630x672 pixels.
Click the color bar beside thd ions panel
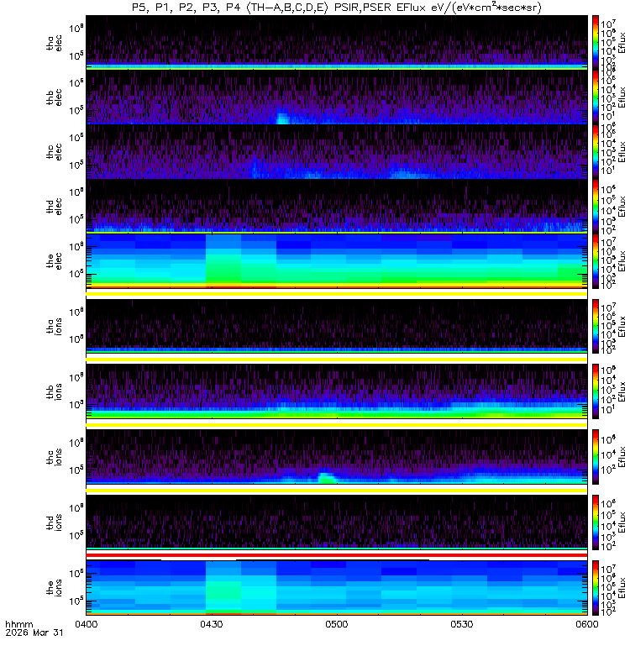click(x=596, y=522)
